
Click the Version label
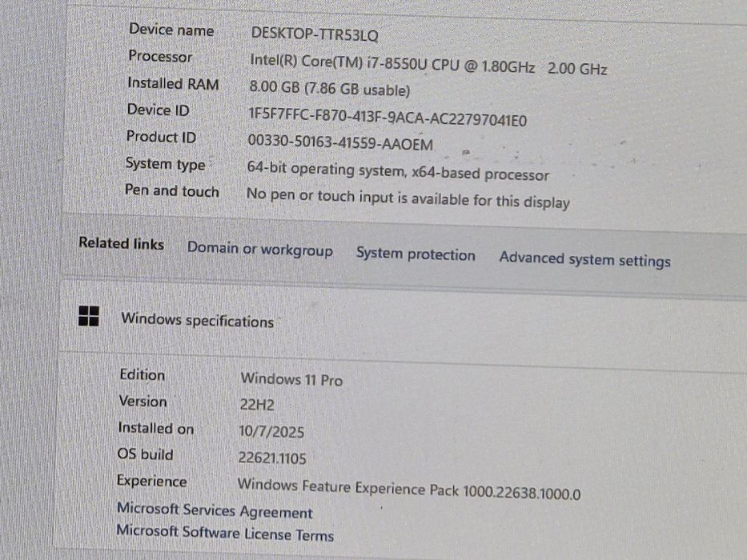(143, 402)
